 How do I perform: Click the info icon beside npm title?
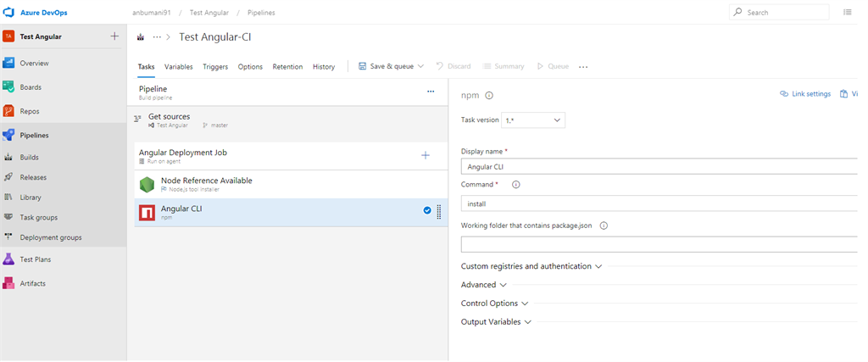click(x=489, y=95)
